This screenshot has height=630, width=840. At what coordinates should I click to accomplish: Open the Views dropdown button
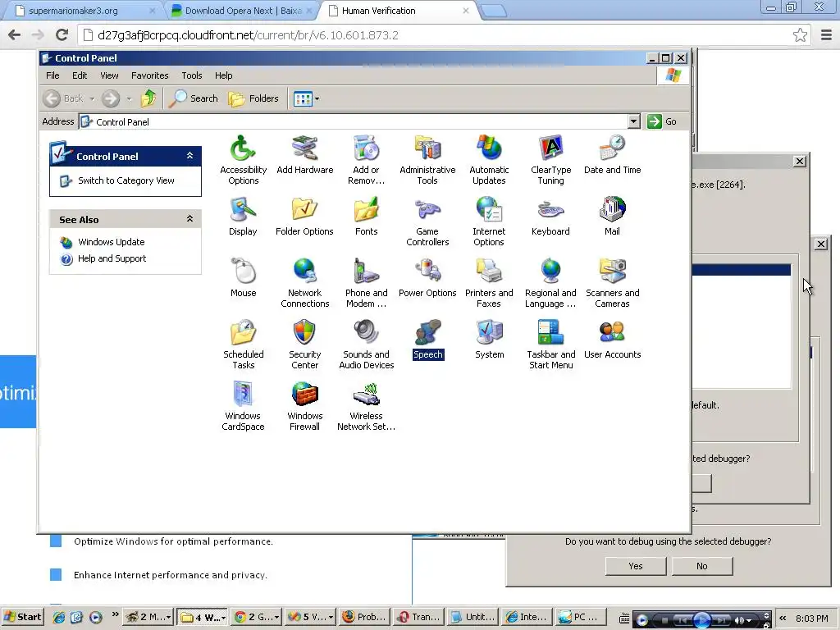pyautogui.click(x=306, y=98)
